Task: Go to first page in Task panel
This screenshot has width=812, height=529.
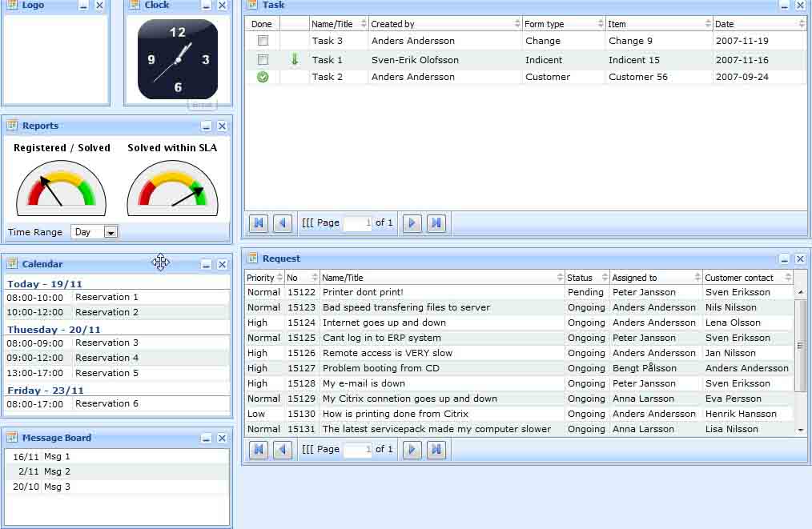Action: point(259,223)
